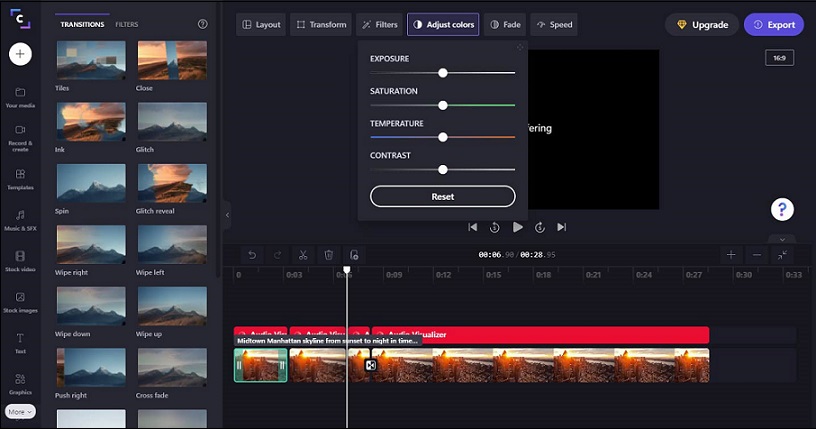816x429 pixels.
Task: Select the Tiles transition thumbnail
Action: (x=91, y=60)
